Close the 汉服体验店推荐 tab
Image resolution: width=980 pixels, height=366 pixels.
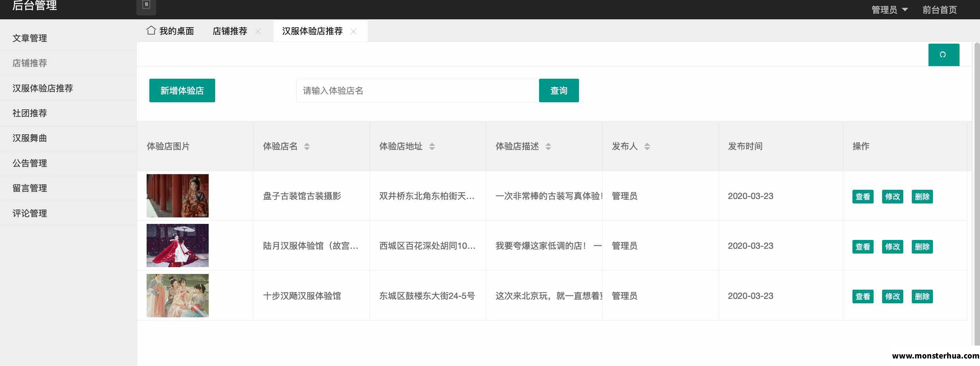click(x=353, y=31)
